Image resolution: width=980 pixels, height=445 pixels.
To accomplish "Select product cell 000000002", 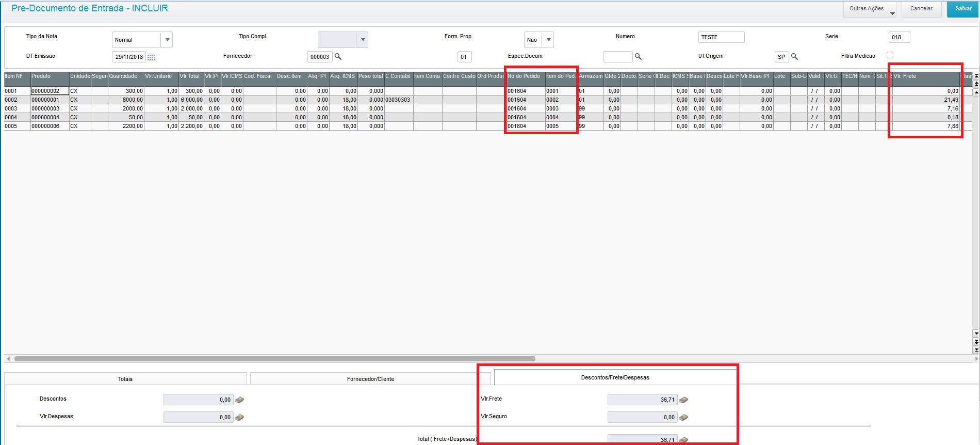I will (50, 91).
